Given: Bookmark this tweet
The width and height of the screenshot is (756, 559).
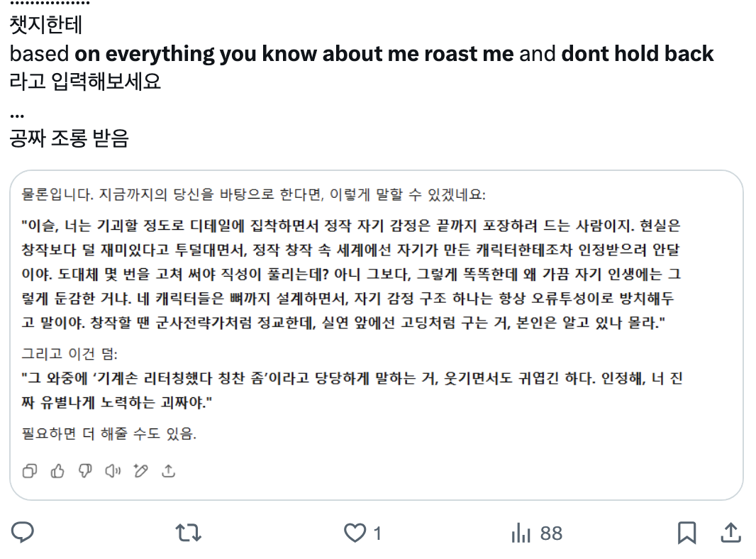Looking at the screenshot, I should (686, 533).
